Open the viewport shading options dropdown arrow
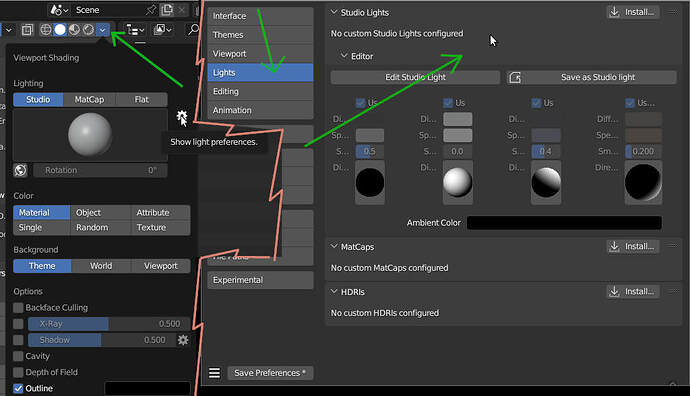Image resolution: width=690 pixels, height=396 pixels. 103,29
